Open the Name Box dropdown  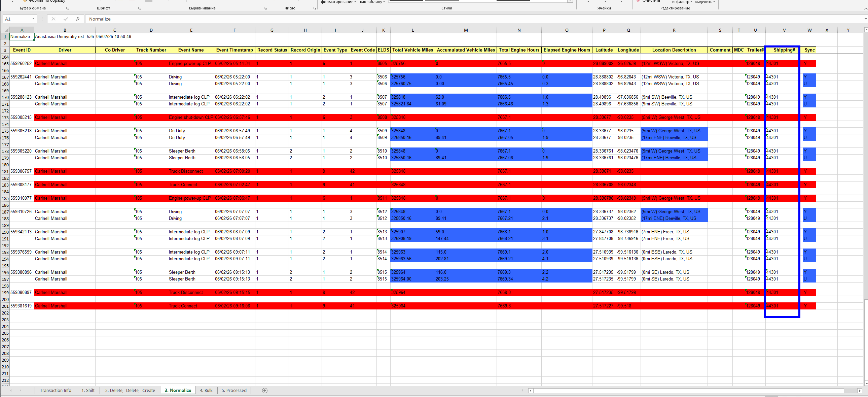pos(33,19)
